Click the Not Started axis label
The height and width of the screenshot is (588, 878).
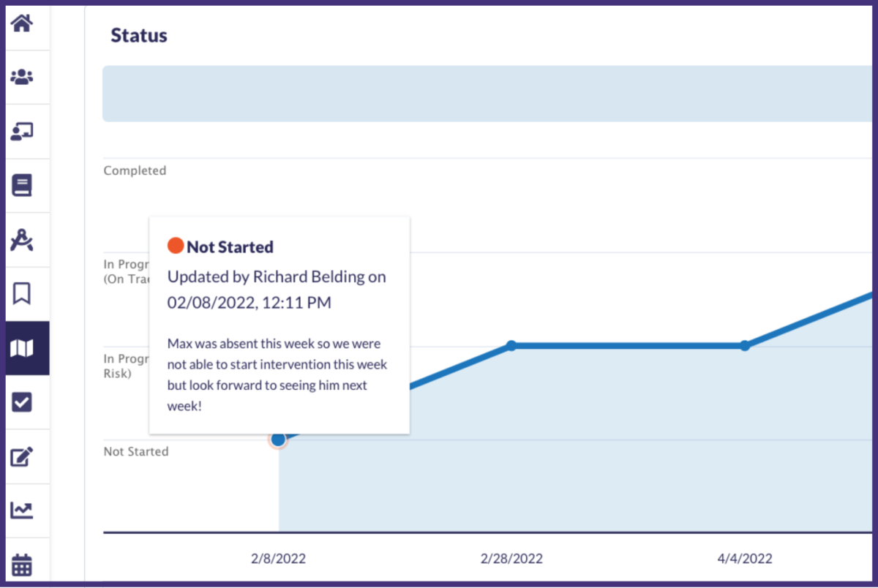click(136, 451)
